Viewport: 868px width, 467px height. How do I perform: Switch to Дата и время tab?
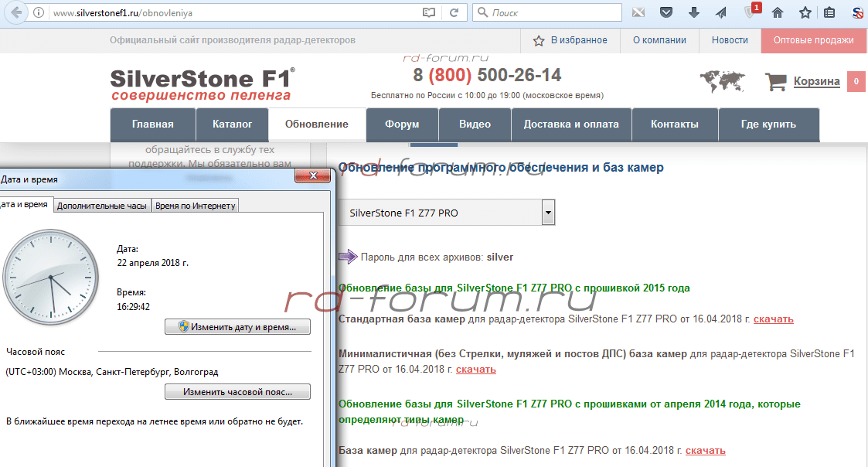click(x=25, y=204)
